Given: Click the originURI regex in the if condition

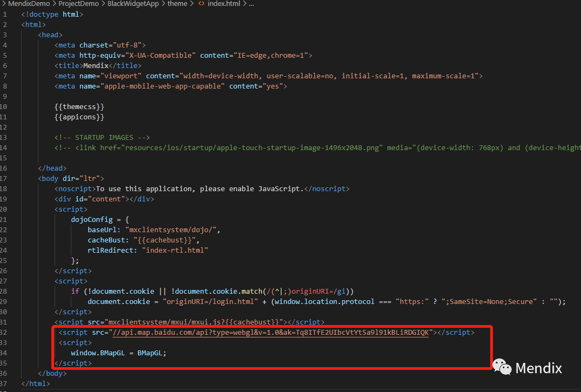Looking at the screenshot, I should (306, 292).
